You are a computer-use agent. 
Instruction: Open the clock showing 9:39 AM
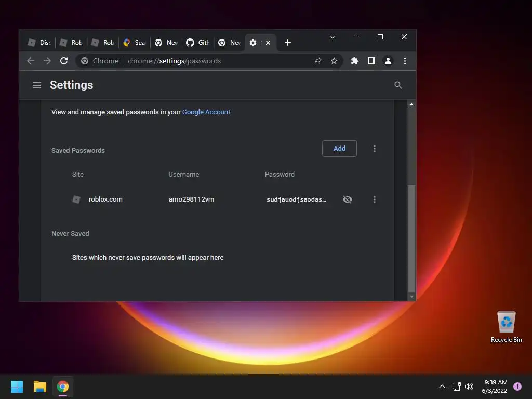[495, 387]
